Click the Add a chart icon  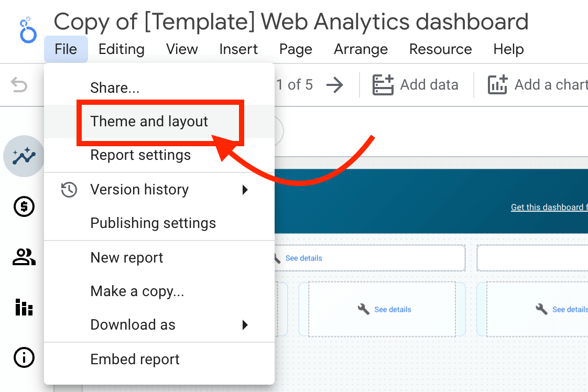coord(498,85)
